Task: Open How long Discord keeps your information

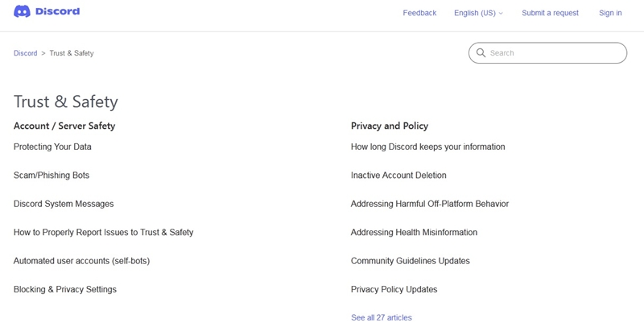Action: pyautogui.click(x=428, y=147)
